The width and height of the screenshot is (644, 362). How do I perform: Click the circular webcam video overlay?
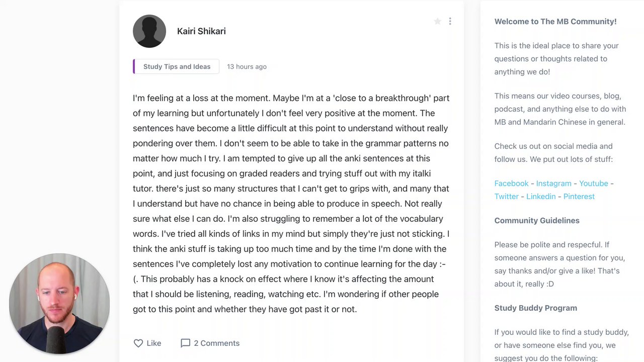(x=59, y=303)
